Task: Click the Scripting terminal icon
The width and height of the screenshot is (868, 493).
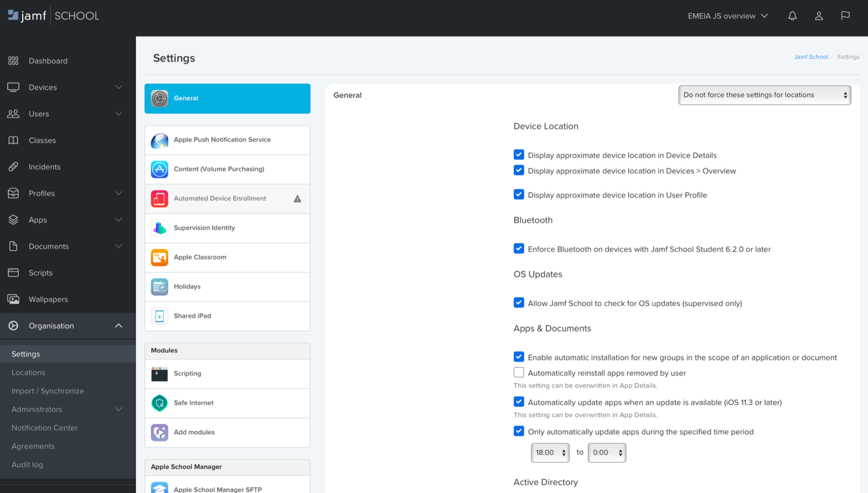Action: 160,374
